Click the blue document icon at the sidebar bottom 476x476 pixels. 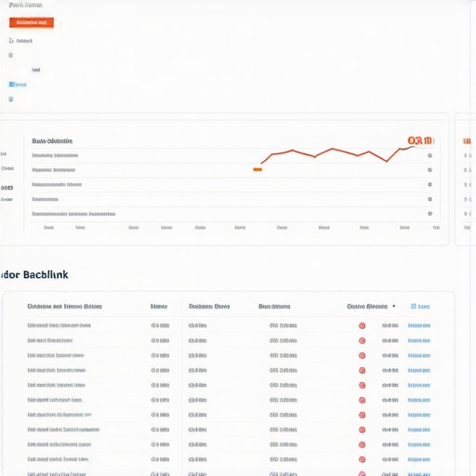[x=11, y=99]
